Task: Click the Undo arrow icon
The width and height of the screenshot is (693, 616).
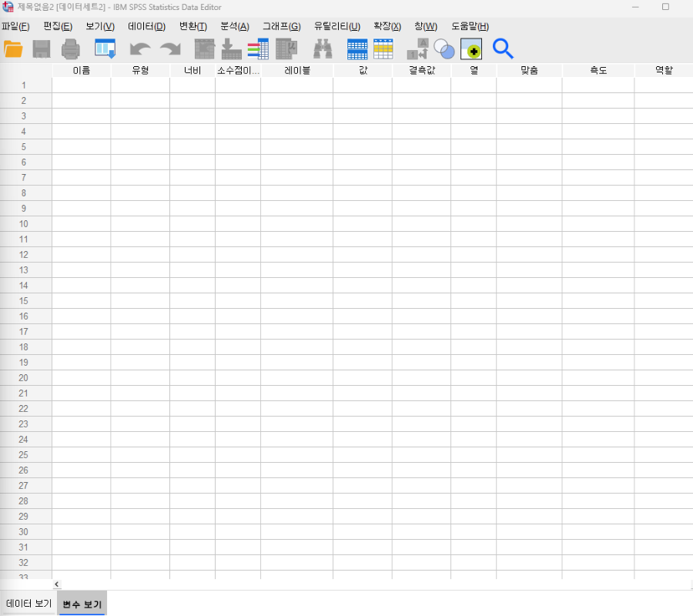Action: pos(140,49)
